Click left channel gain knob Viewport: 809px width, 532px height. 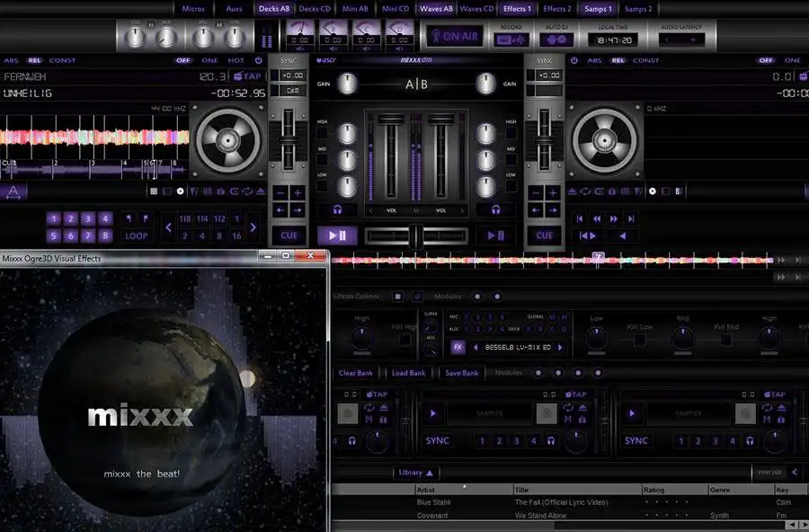pos(347,84)
